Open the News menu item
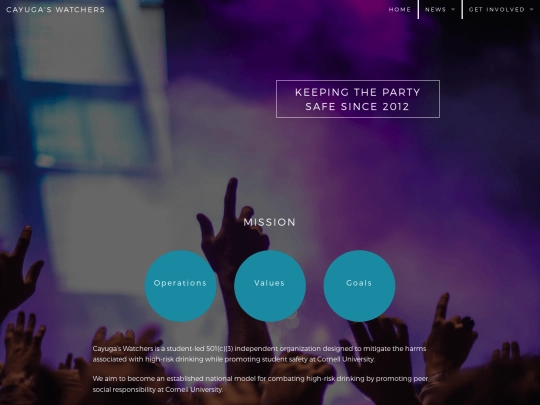The width and height of the screenshot is (540, 405). point(435,10)
